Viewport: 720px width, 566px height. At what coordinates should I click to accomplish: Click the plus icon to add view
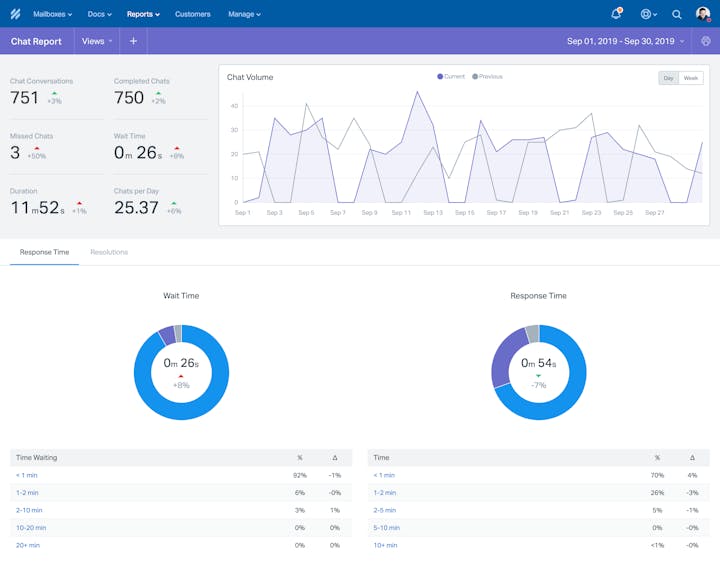(133, 41)
